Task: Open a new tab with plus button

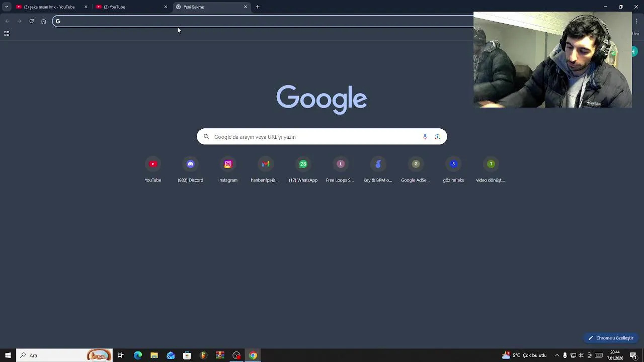Action: click(x=258, y=7)
